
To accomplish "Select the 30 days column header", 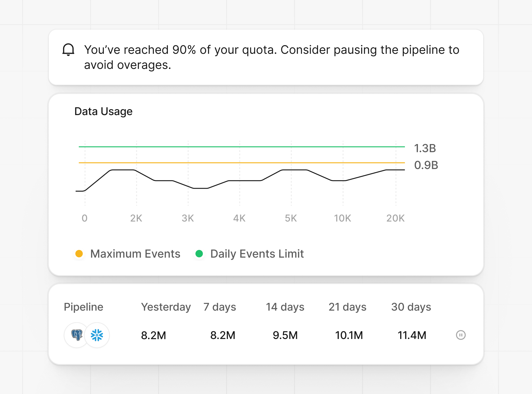I will (x=411, y=307).
